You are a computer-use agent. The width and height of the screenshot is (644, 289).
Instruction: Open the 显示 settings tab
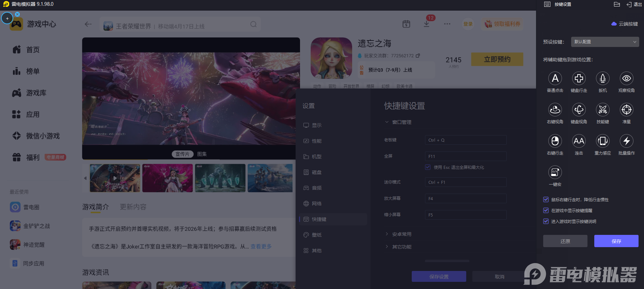pyautogui.click(x=316, y=125)
